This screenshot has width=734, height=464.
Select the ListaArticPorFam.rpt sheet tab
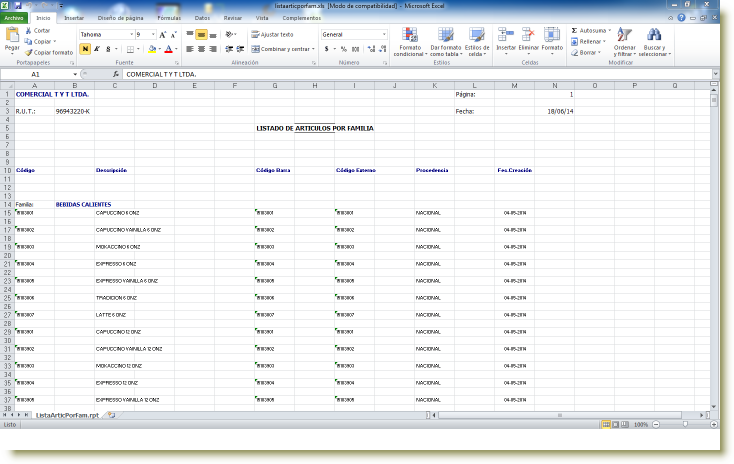67,415
